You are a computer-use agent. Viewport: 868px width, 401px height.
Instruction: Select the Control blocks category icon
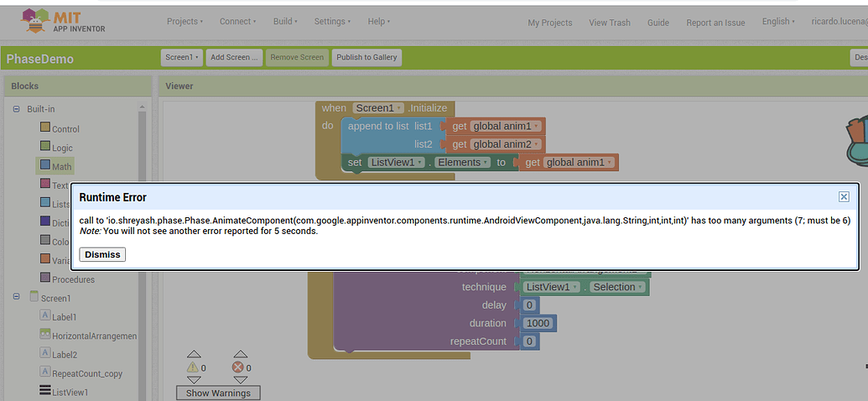click(x=45, y=128)
